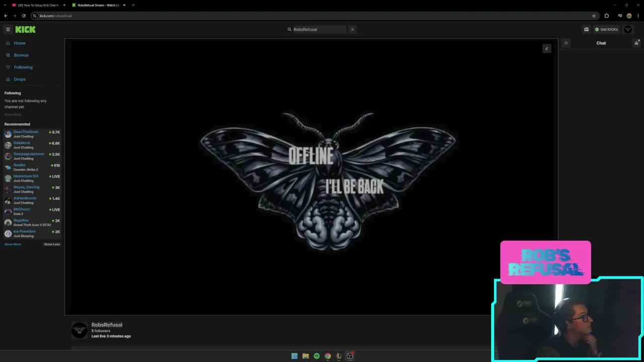Open AdrienBroner recommended channel
This screenshot has height=362, width=644.
pyautogui.click(x=32, y=201)
